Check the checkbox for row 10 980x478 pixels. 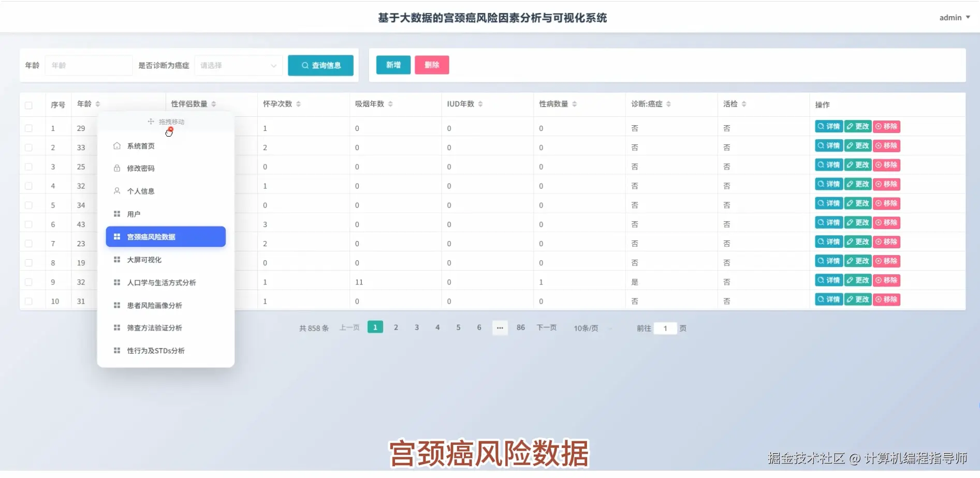(28, 301)
